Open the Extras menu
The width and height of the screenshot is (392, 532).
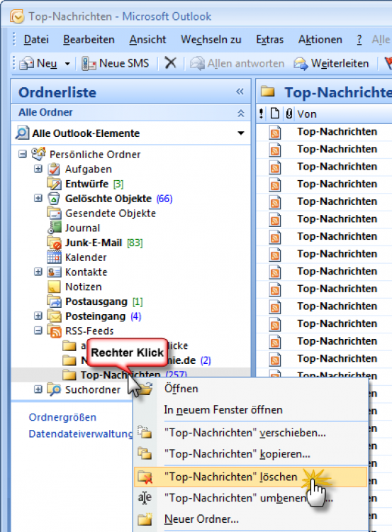click(269, 40)
